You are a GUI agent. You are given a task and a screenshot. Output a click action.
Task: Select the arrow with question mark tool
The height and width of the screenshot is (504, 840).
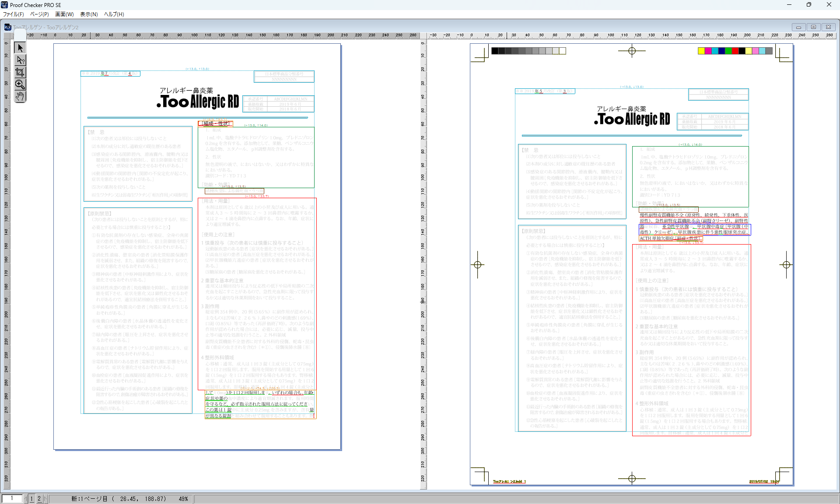pyautogui.click(x=20, y=60)
